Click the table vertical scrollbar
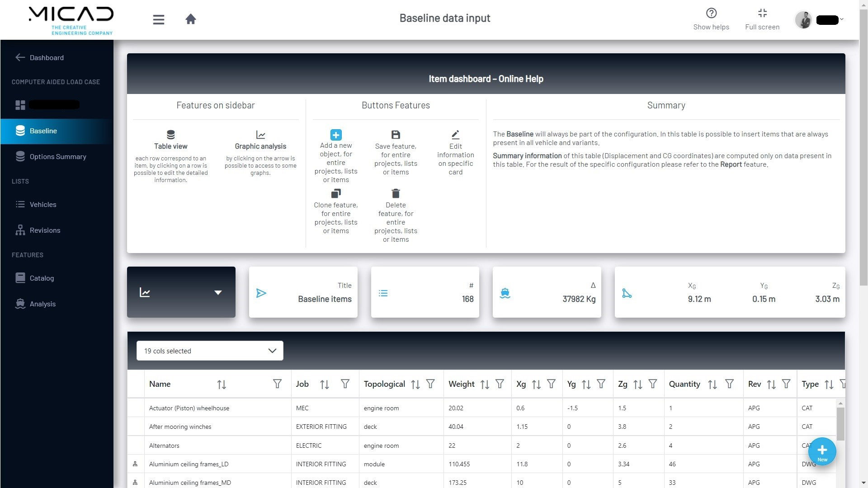868x488 pixels. (840, 424)
